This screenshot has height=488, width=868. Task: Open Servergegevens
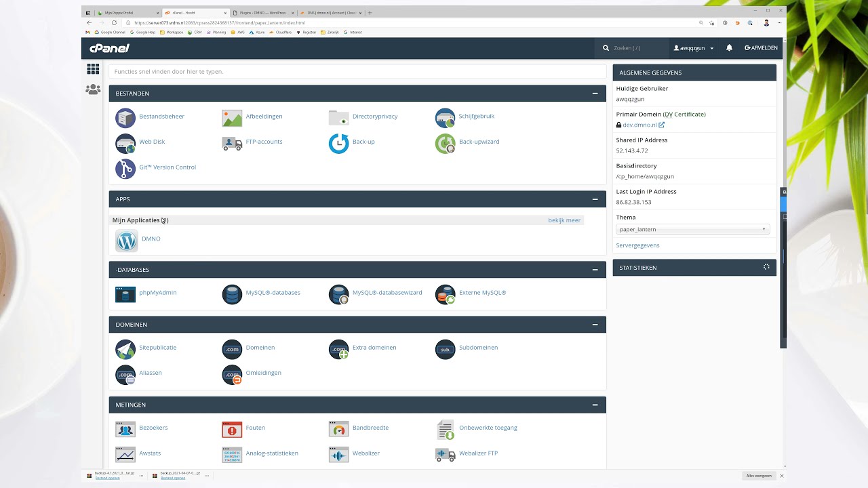637,245
